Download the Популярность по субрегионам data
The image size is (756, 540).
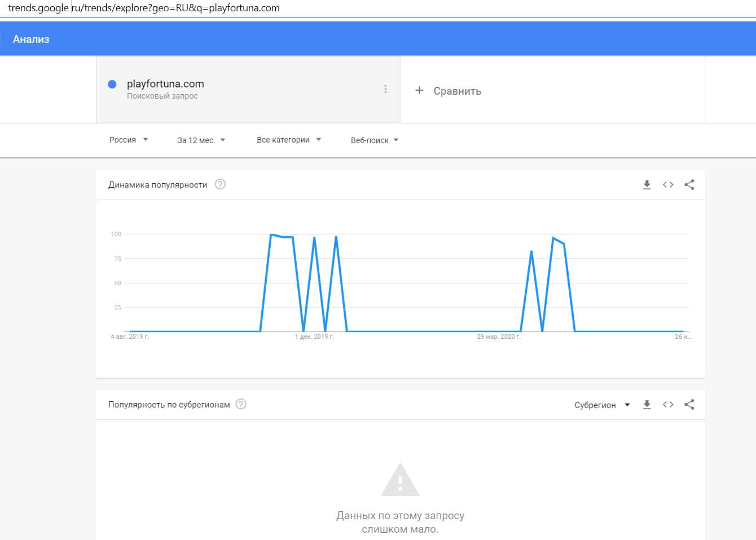click(647, 404)
